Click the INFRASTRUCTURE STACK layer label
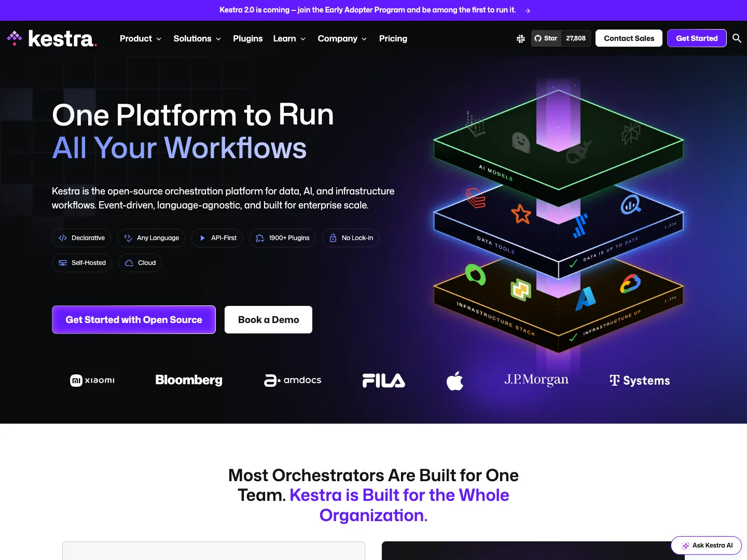This screenshot has width=747, height=560. tap(495, 318)
